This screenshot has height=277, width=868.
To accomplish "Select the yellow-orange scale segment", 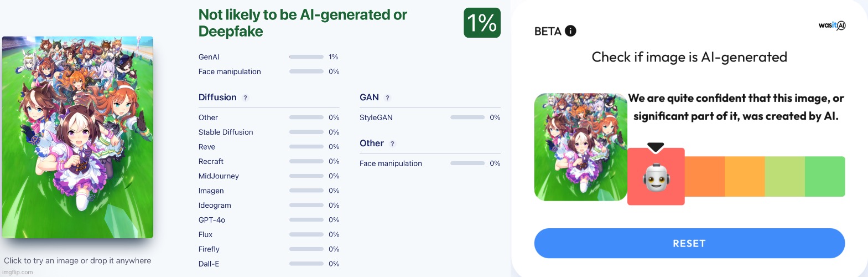I will tap(745, 176).
